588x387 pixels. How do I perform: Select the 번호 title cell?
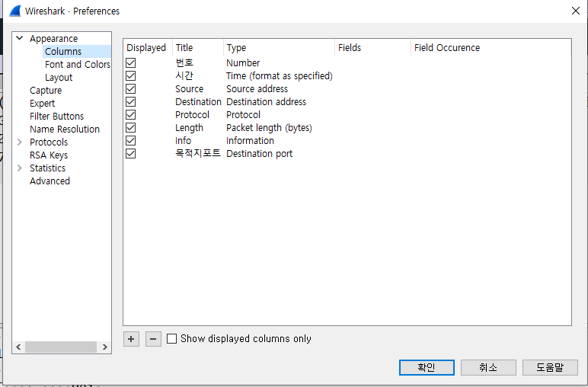pos(184,62)
